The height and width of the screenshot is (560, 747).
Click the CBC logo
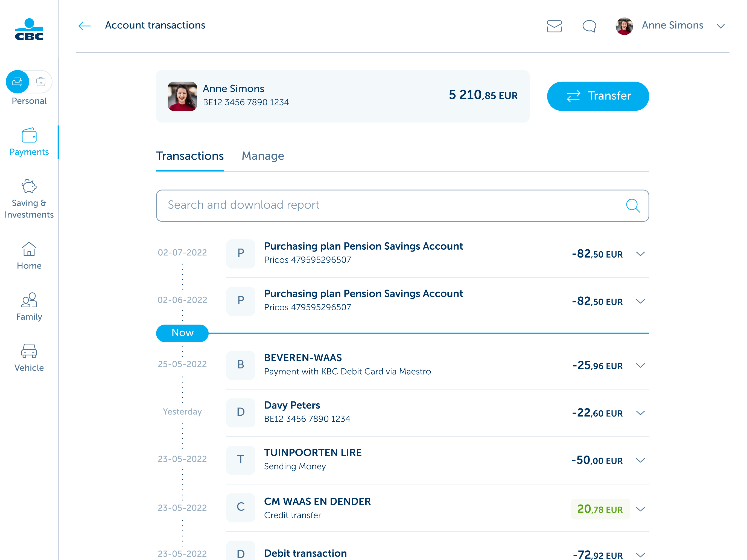point(29,29)
